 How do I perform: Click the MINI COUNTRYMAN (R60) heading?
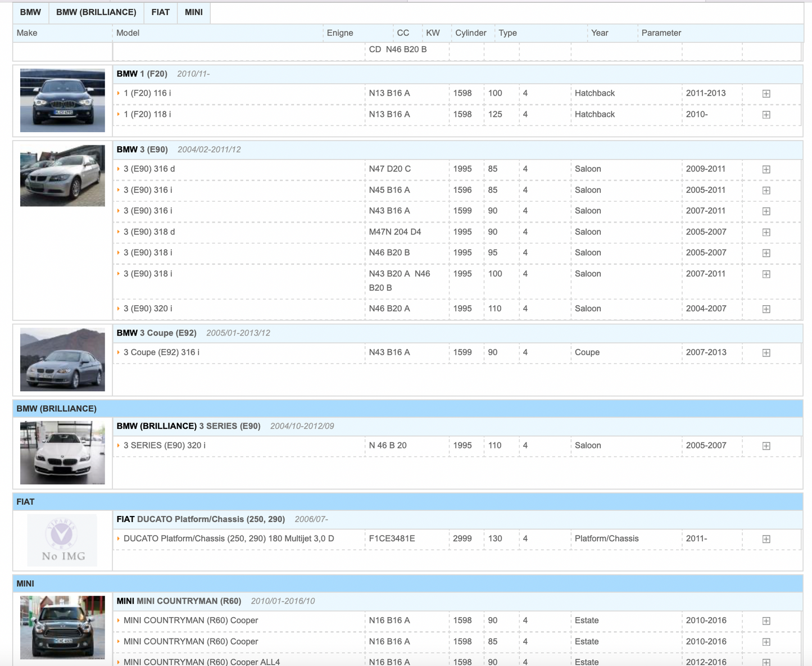(x=179, y=601)
